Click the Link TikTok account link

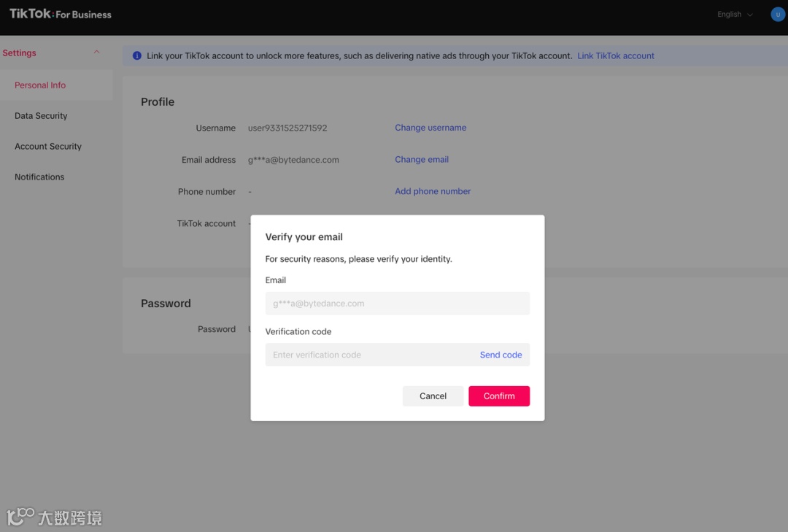click(x=616, y=55)
